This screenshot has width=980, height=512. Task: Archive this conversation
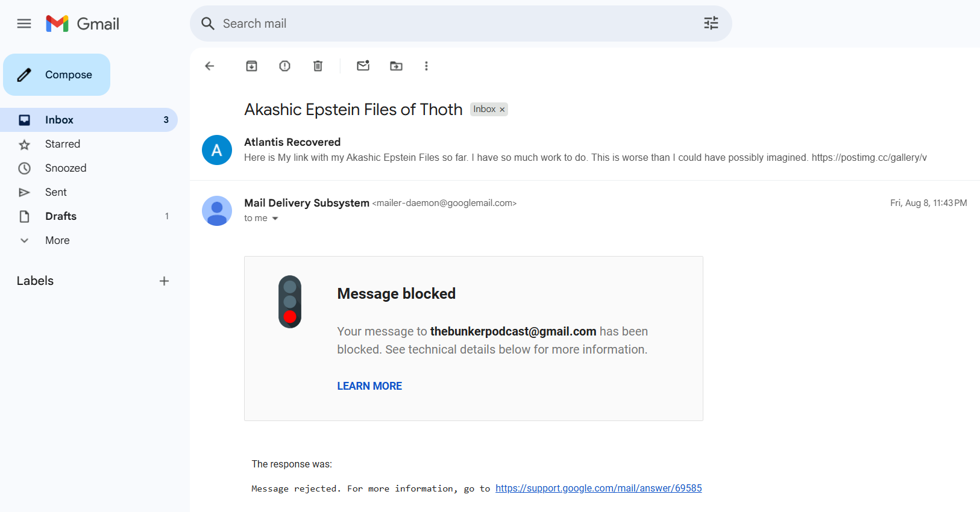251,66
